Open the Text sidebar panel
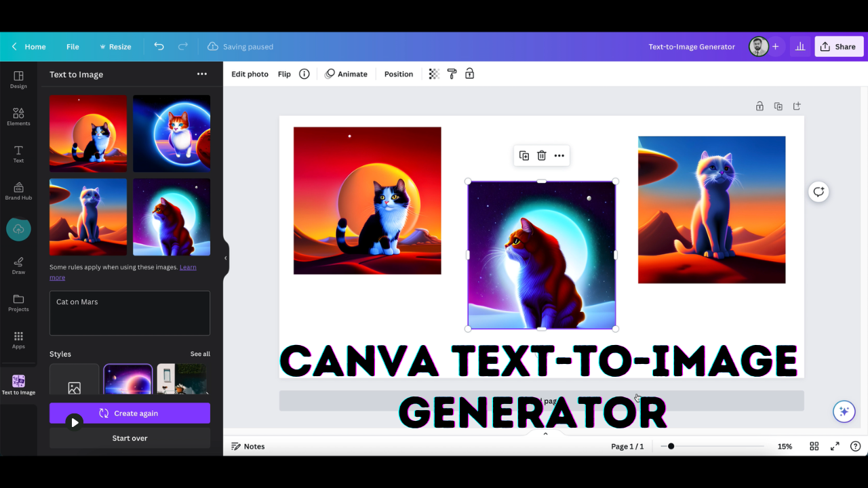Screen dimensions: 868x488 (18, 154)
